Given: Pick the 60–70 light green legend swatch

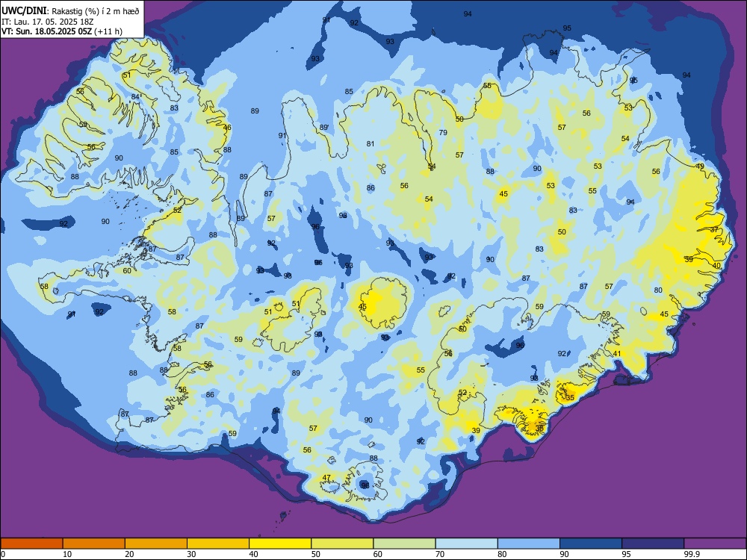Looking at the screenshot, I should [x=404, y=544].
